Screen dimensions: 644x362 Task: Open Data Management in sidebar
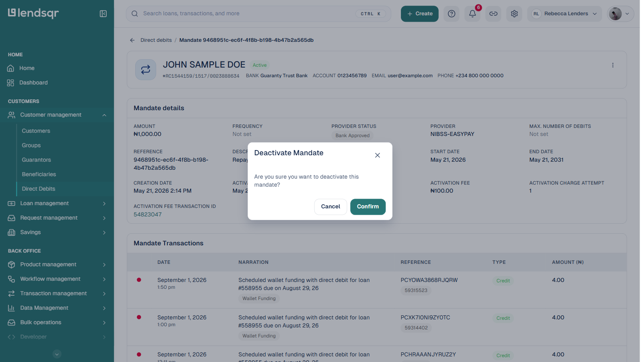(44, 308)
